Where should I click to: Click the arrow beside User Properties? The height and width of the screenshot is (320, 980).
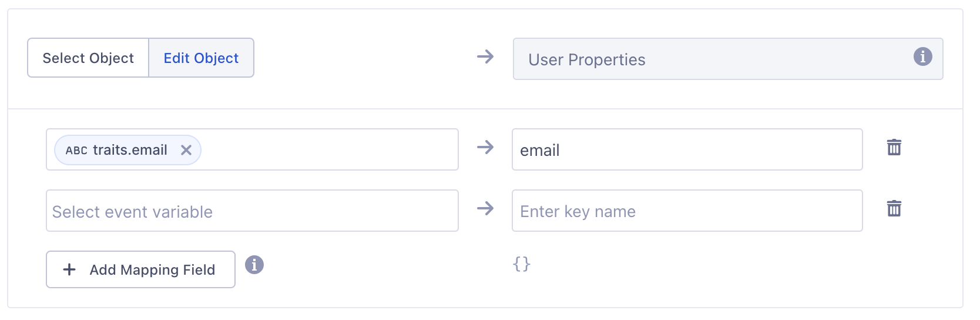[x=485, y=57]
